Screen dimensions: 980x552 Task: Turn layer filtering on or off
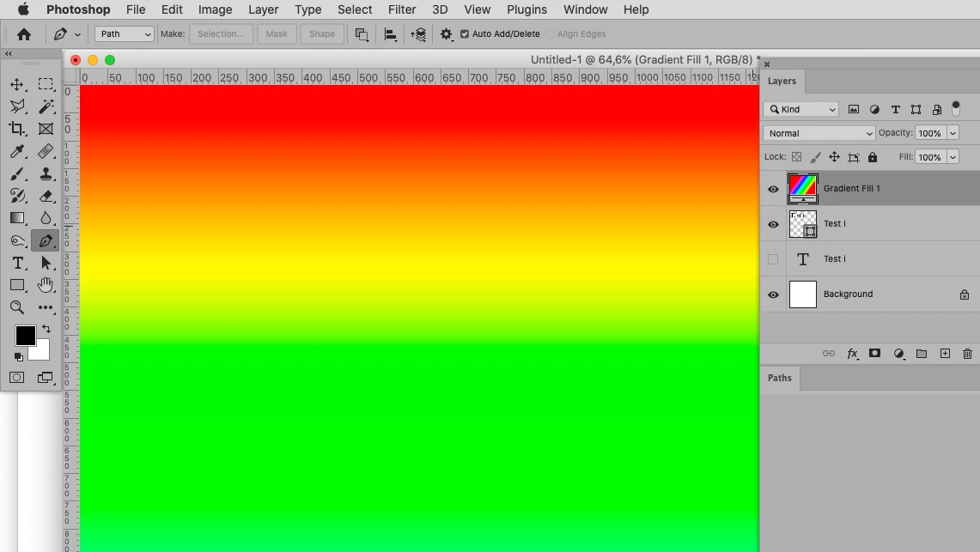[956, 109]
